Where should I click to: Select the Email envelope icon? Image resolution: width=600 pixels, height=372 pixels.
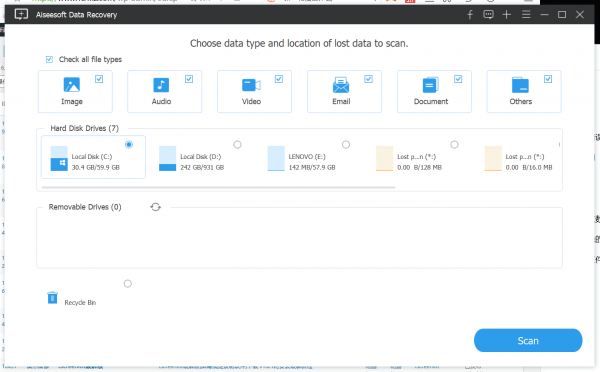(341, 85)
